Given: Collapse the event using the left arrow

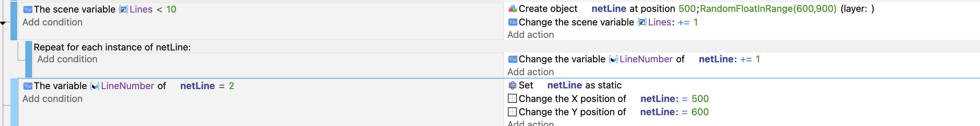Looking at the screenshot, I should click(3, 23).
